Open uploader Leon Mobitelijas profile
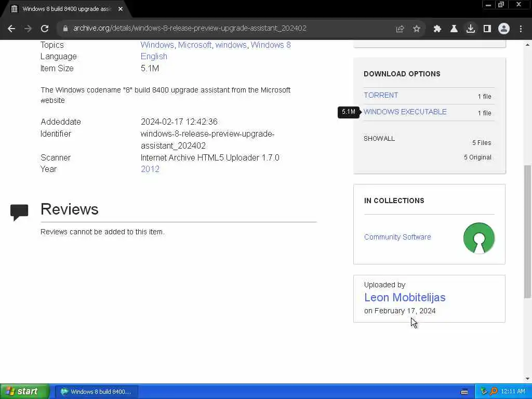Image resolution: width=532 pixels, height=399 pixels. pyautogui.click(x=405, y=297)
